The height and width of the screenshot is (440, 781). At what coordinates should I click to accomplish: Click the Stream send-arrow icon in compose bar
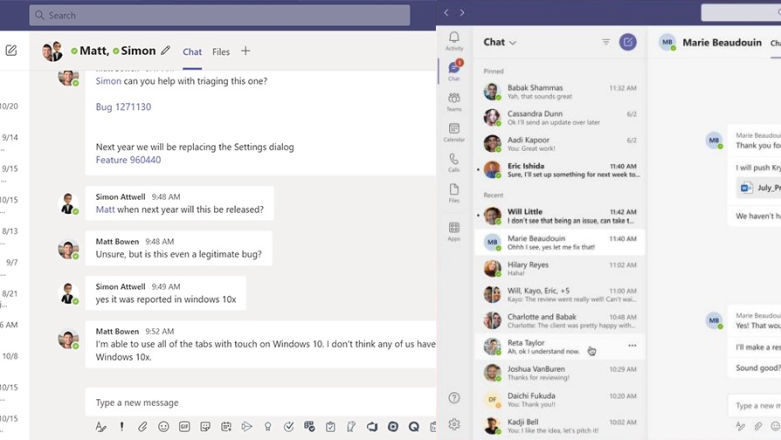pos(247,427)
